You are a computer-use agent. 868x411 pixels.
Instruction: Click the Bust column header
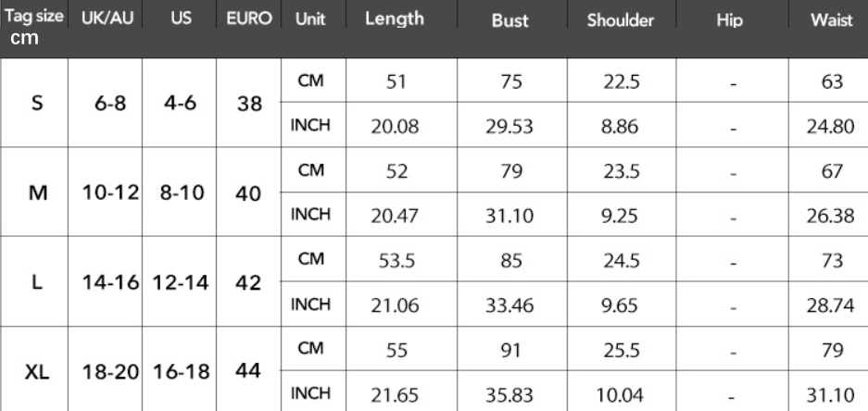(509, 20)
